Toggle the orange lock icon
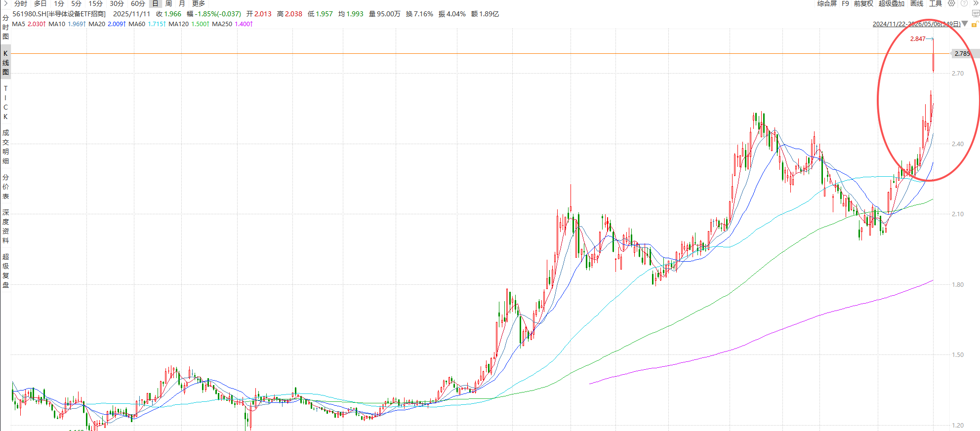This screenshot has width=980, height=431. (975, 24)
